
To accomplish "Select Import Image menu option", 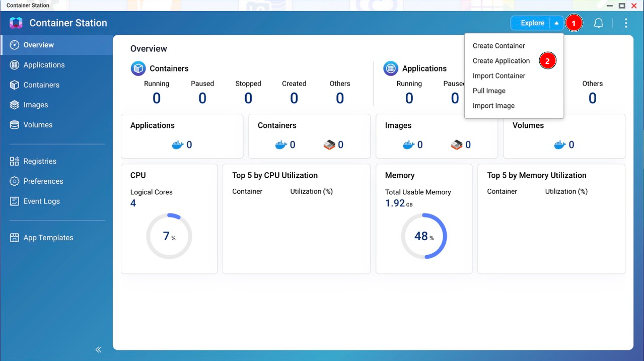I will pyautogui.click(x=493, y=106).
